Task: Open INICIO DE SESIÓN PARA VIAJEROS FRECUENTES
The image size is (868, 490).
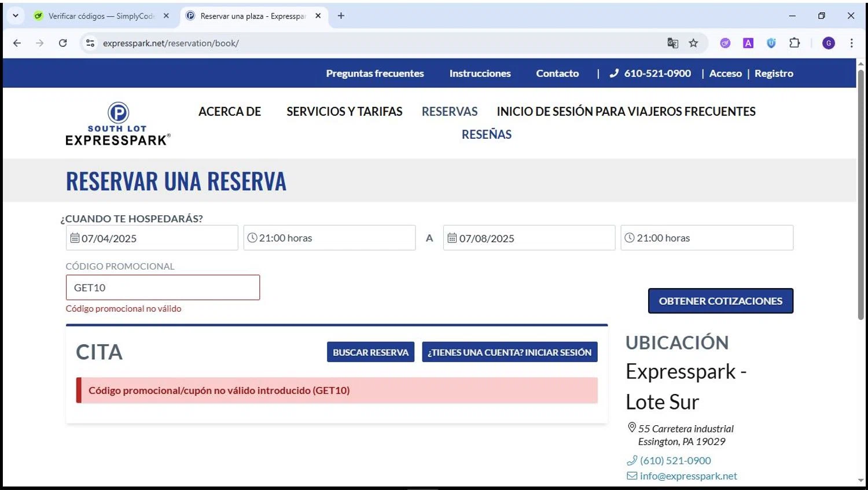Action: (626, 112)
